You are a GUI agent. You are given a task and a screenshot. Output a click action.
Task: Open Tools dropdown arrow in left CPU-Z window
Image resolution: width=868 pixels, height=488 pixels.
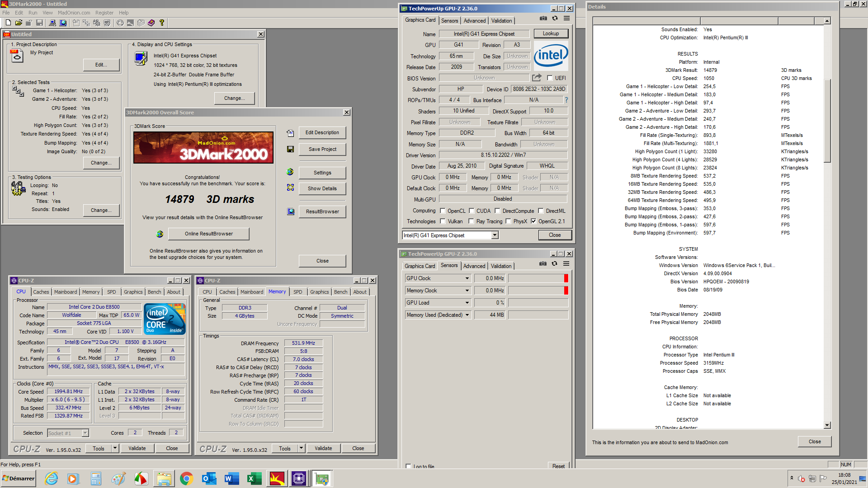115,448
